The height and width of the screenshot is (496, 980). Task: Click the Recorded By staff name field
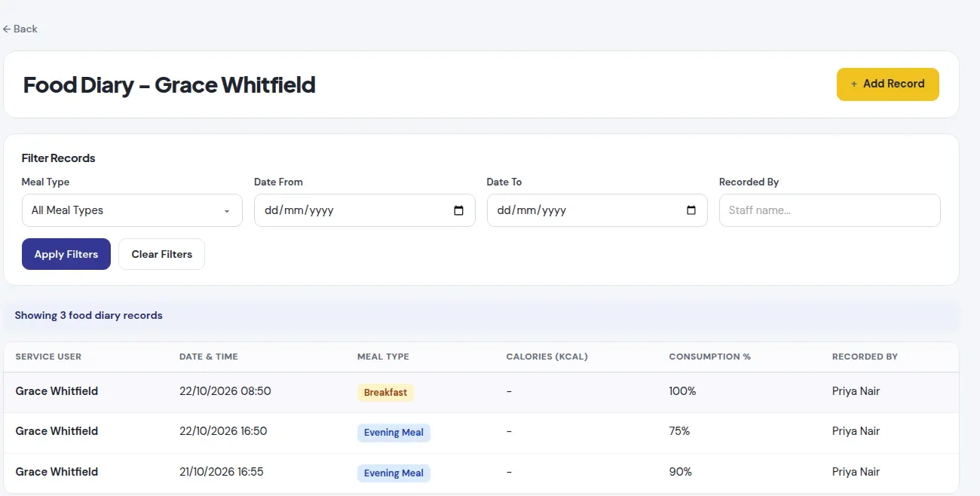[830, 210]
